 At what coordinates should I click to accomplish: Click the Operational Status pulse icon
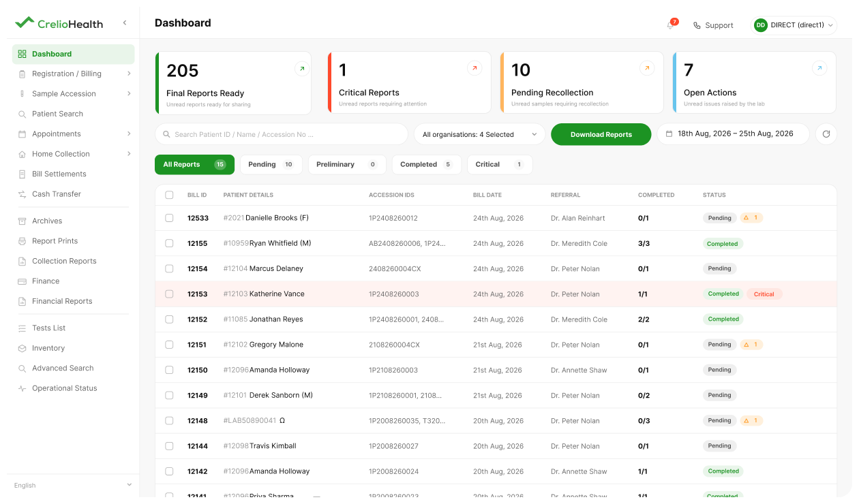coord(22,389)
